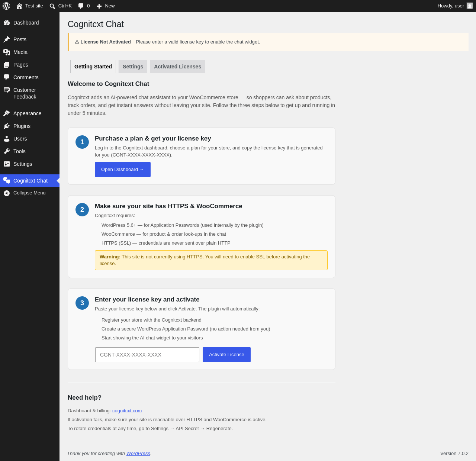Follow the cognitcxt.com link

tap(127, 411)
